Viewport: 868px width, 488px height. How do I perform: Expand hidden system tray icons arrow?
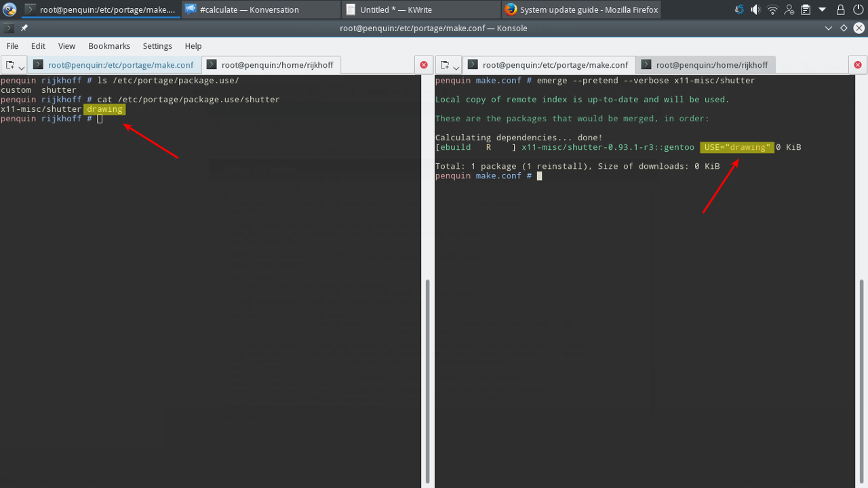tap(822, 9)
